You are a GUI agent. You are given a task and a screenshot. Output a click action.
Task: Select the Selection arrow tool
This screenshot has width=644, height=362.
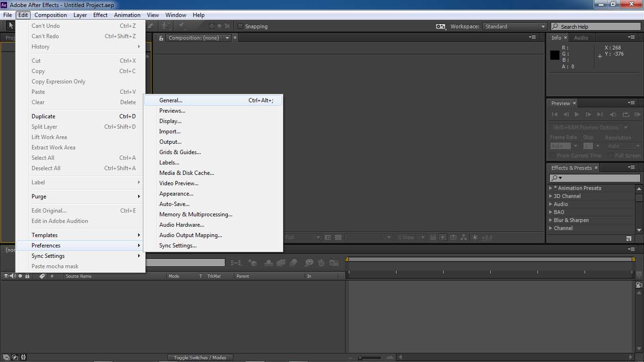point(10,26)
